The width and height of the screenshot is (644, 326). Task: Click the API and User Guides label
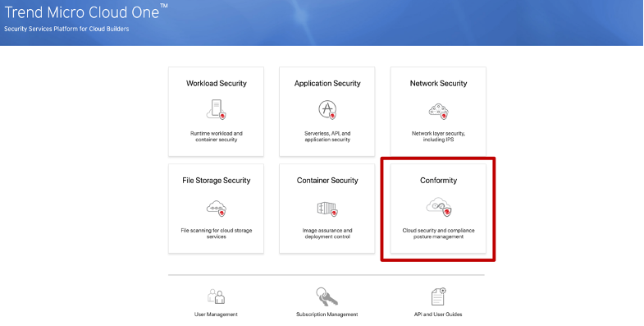[438, 315]
